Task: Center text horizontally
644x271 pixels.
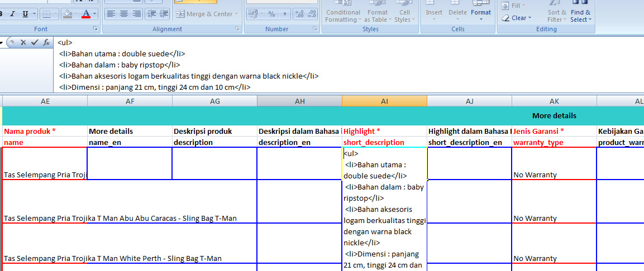Action: [x=123, y=14]
